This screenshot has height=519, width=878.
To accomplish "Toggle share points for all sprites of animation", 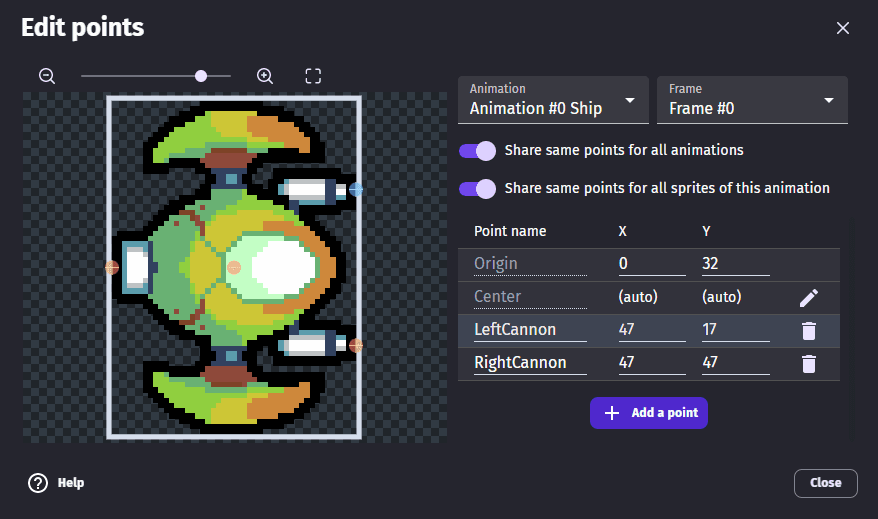I will [477, 188].
